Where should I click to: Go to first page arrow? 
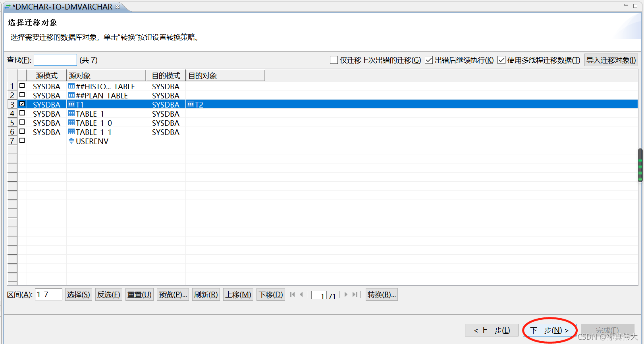click(x=292, y=294)
